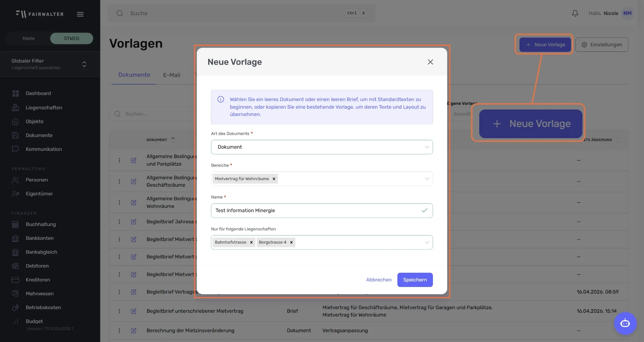Open the notifications bell

pos(575,13)
